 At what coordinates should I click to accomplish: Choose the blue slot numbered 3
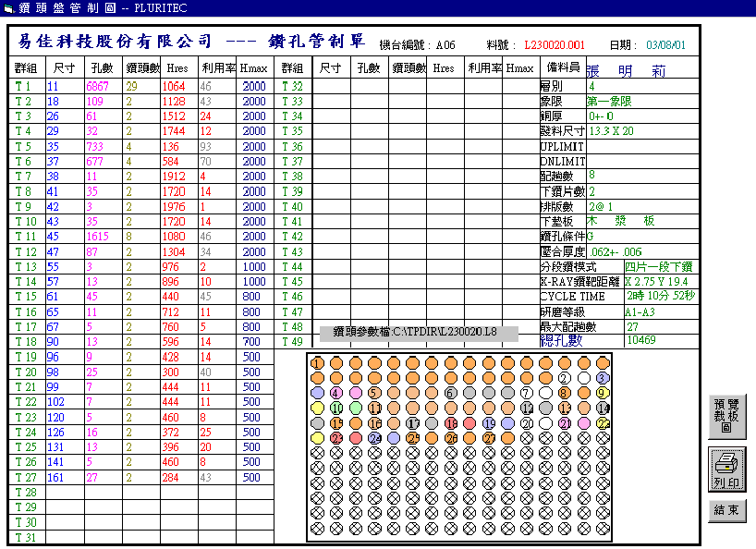pos(603,378)
